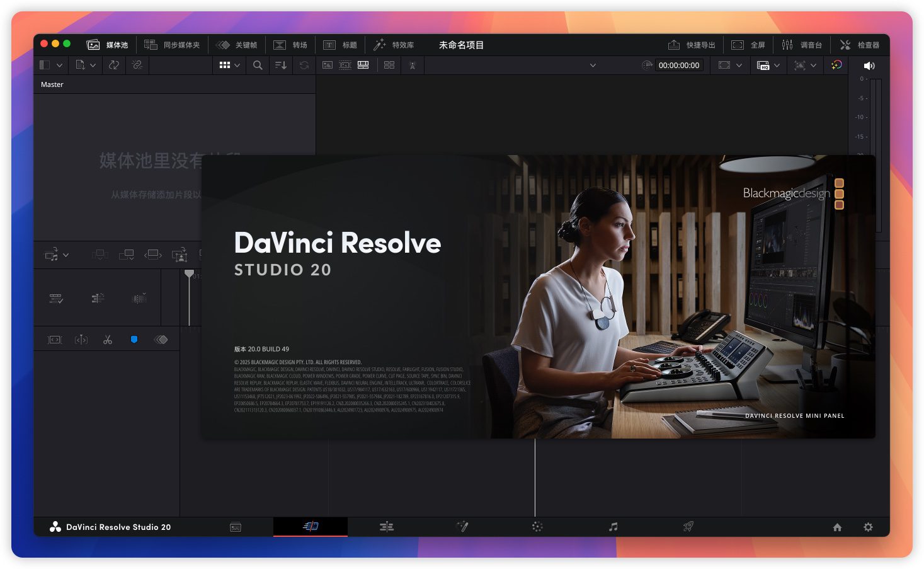Click the home project manager icon
The image size is (924, 569).
click(x=837, y=527)
